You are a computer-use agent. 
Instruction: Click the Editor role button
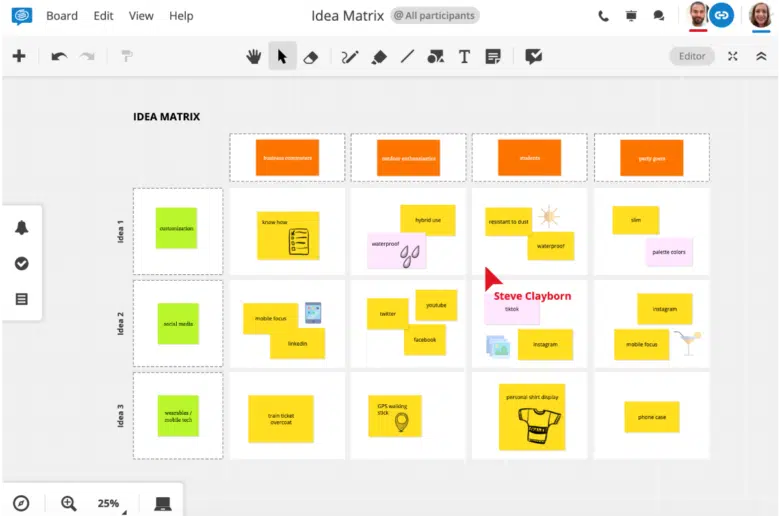tap(692, 57)
